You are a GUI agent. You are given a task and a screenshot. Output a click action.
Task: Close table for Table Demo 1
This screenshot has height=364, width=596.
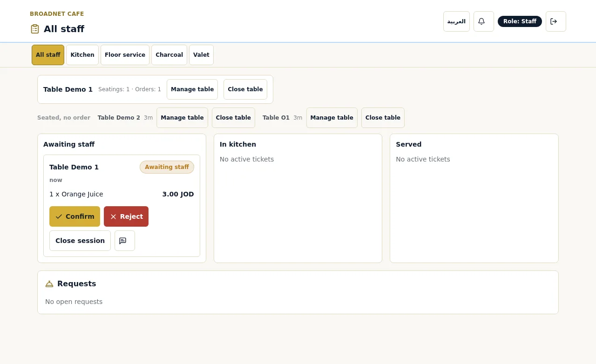245,89
